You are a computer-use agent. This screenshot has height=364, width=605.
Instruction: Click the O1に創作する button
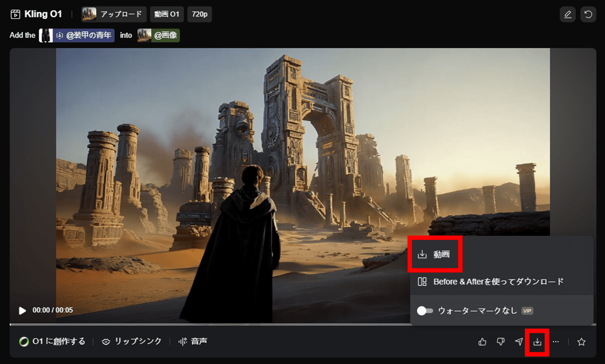[x=52, y=342]
